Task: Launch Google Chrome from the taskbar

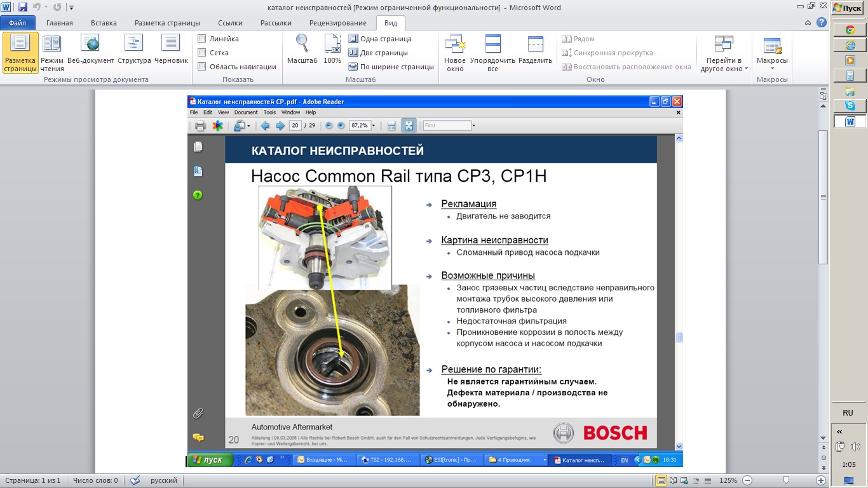Action: pyautogui.click(x=850, y=29)
